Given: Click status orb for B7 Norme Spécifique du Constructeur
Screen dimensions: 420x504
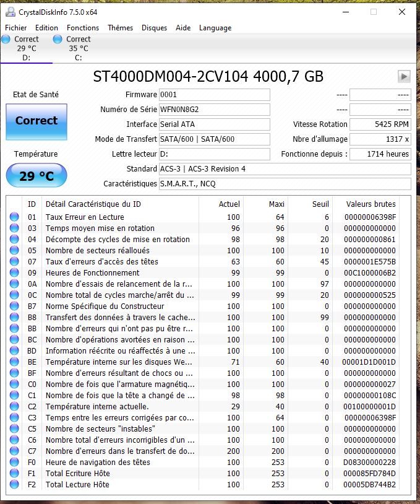Looking at the screenshot, I should (14, 306).
